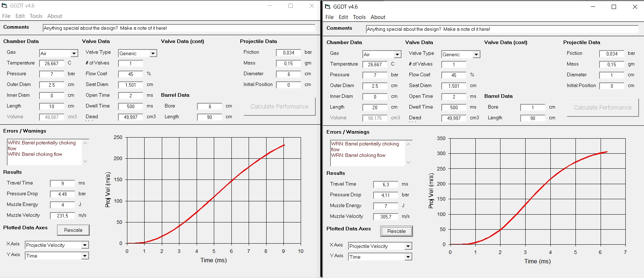This screenshot has height=278, width=644.
Task: Expand the Valve Type dropdown in right window
Action: [476, 54]
